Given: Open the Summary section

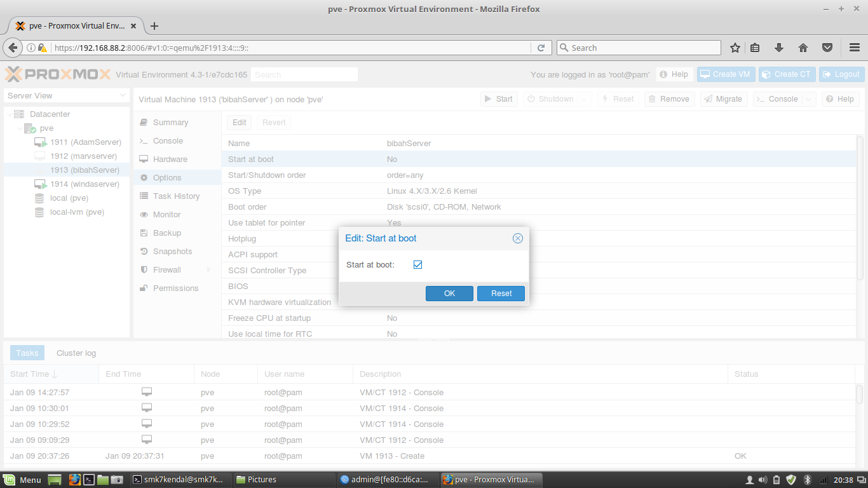Looking at the screenshot, I should pyautogui.click(x=170, y=123).
